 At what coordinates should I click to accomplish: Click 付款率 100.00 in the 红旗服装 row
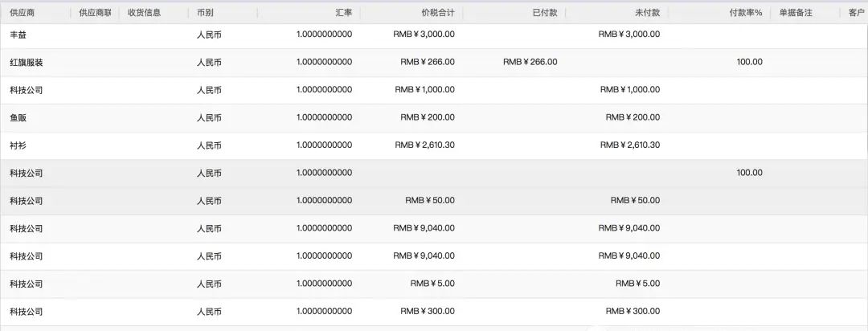coord(750,62)
